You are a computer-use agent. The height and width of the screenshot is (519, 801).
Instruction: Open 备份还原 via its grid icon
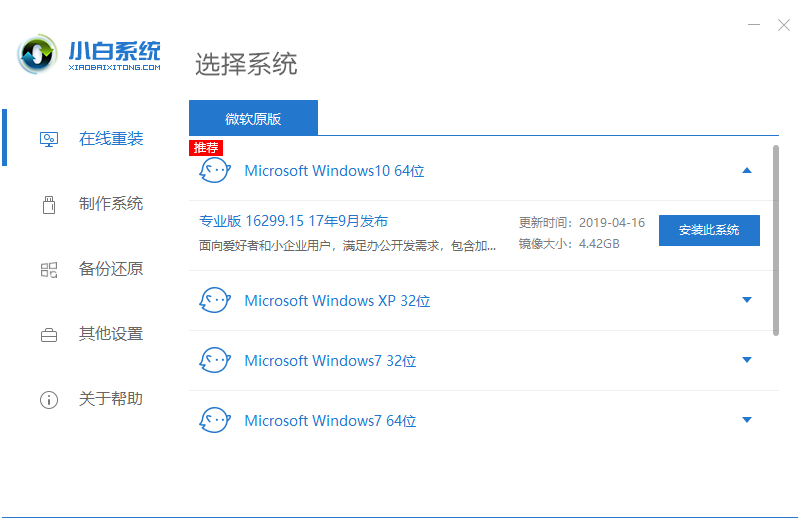48,269
